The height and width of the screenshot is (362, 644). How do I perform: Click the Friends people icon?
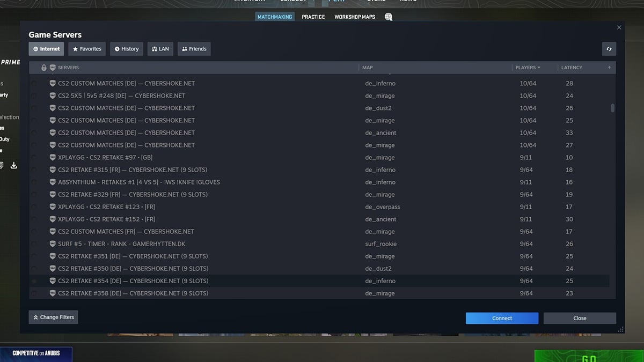point(185,48)
